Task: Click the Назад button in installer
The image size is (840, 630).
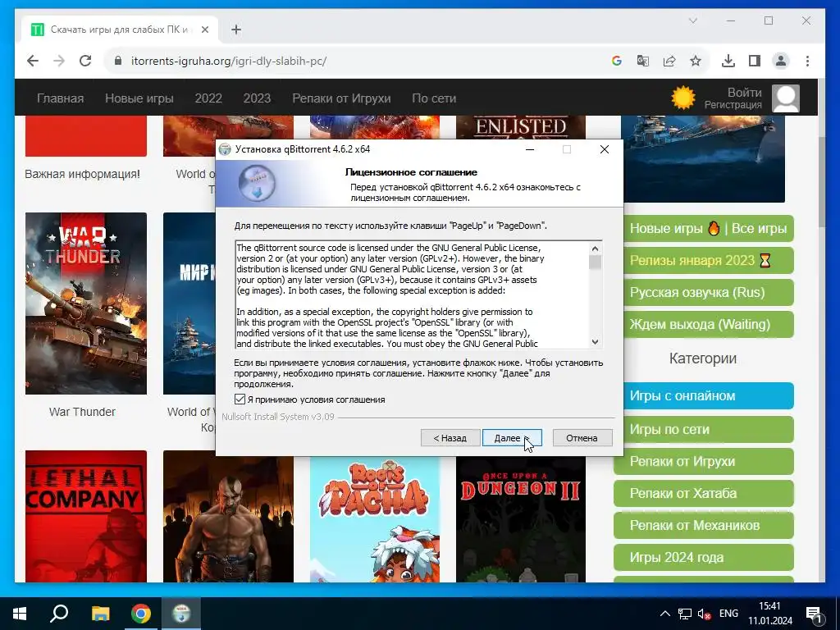Action: point(450,438)
